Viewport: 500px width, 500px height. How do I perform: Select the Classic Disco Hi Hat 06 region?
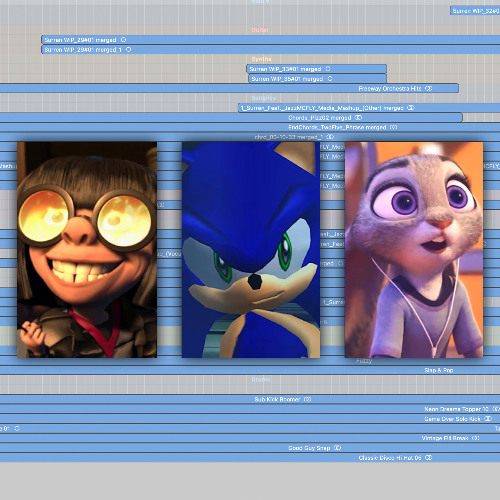point(250,457)
